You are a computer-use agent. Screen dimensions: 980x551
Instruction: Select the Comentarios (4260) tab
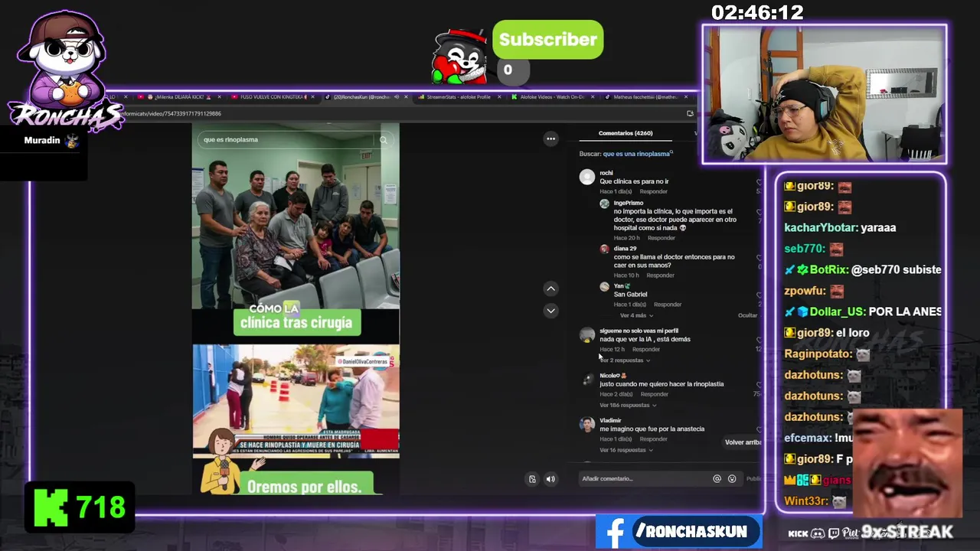pyautogui.click(x=626, y=133)
